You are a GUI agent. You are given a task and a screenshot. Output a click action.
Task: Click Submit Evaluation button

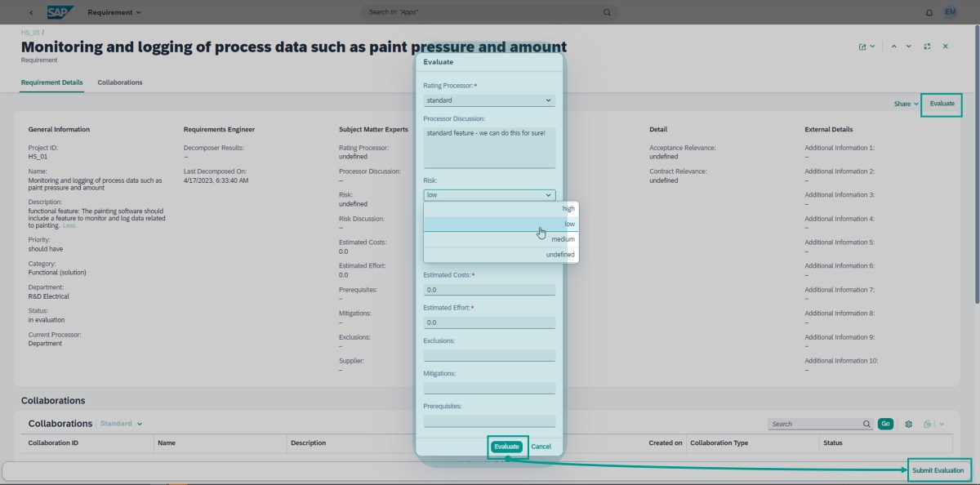click(938, 470)
